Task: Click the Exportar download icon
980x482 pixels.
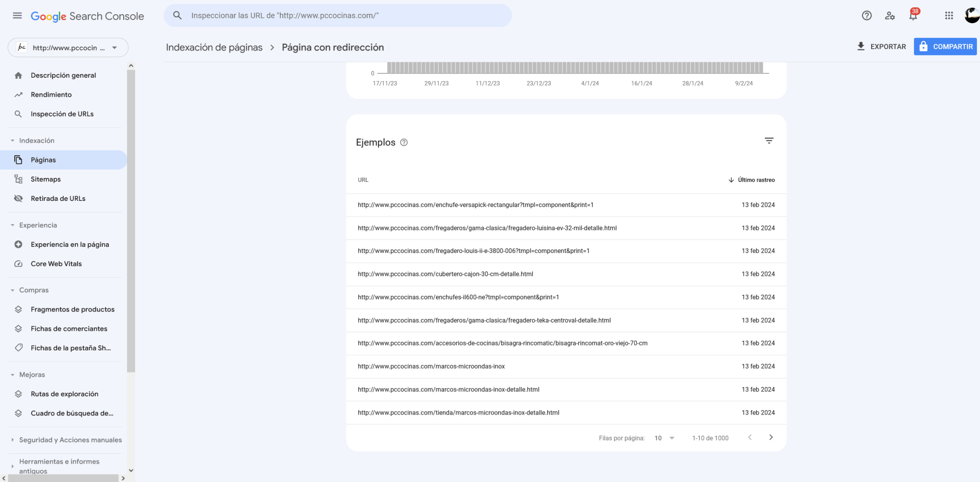Action: point(861,46)
